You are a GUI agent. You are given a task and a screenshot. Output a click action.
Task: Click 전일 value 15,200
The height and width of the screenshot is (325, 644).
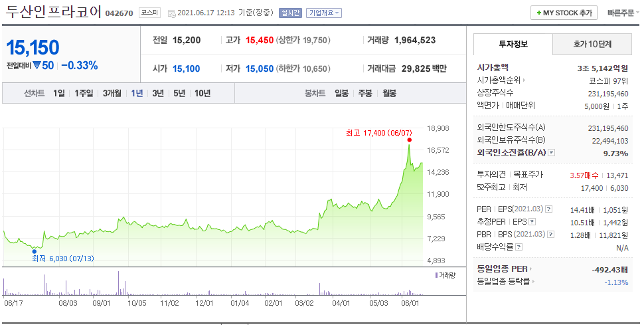(187, 41)
